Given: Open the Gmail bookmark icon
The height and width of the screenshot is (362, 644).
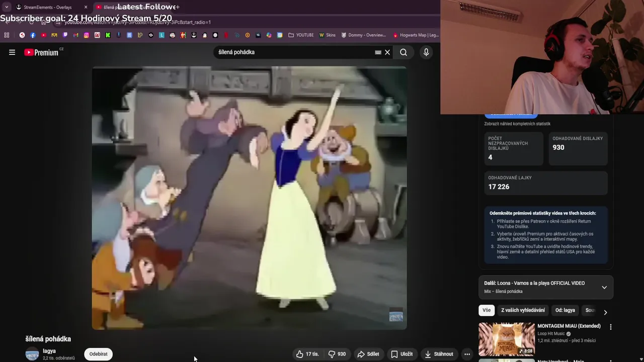Looking at the screenshot, I should (x=76, y=35).
